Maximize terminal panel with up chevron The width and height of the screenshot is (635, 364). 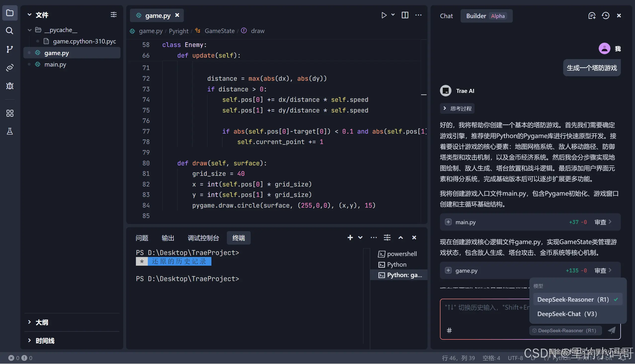coord(401,238)
